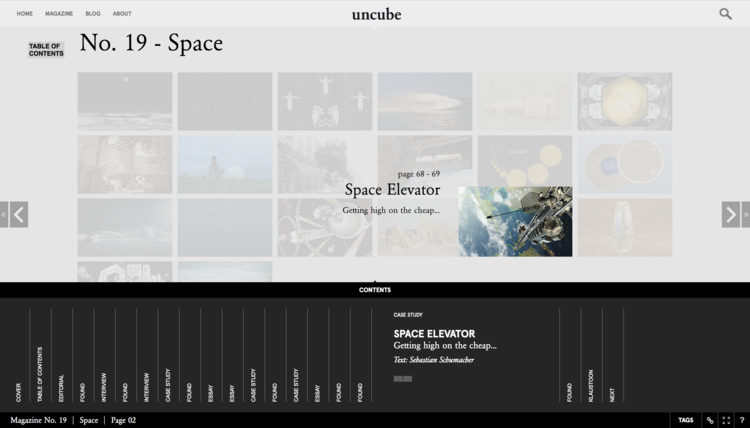Go to next page with right arrow
The height and width of the screenshot is (428, 750).
[731, 215]
